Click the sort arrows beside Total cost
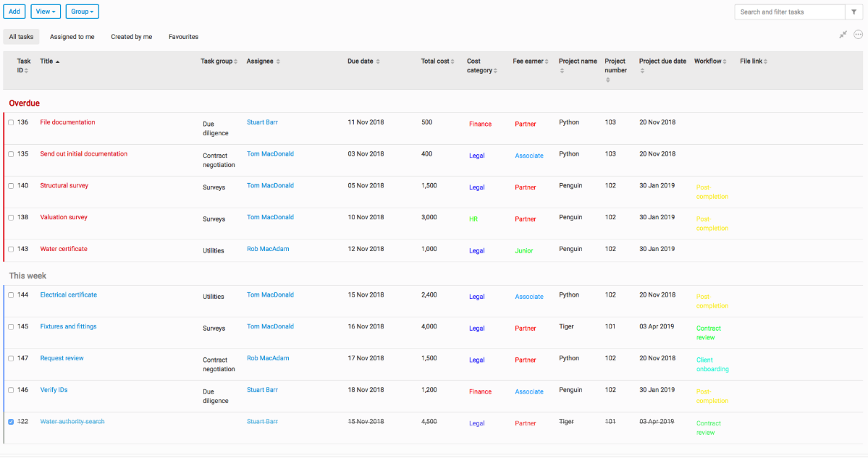 pyautogui.click(x=452, y=62)
